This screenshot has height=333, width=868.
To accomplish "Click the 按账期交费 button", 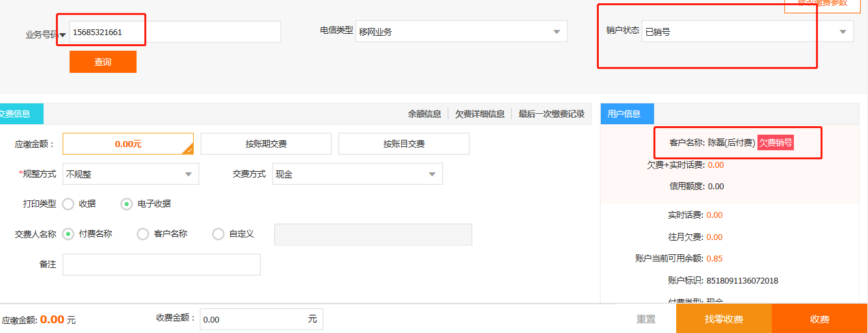I will [266, 144].
